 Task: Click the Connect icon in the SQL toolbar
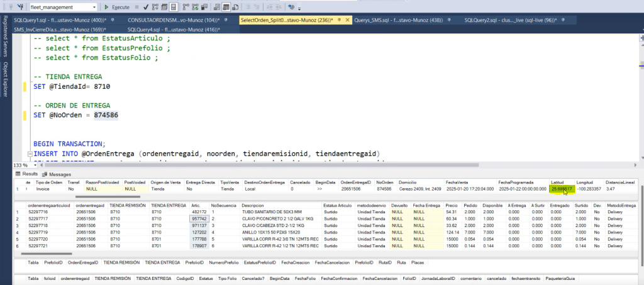11,8
